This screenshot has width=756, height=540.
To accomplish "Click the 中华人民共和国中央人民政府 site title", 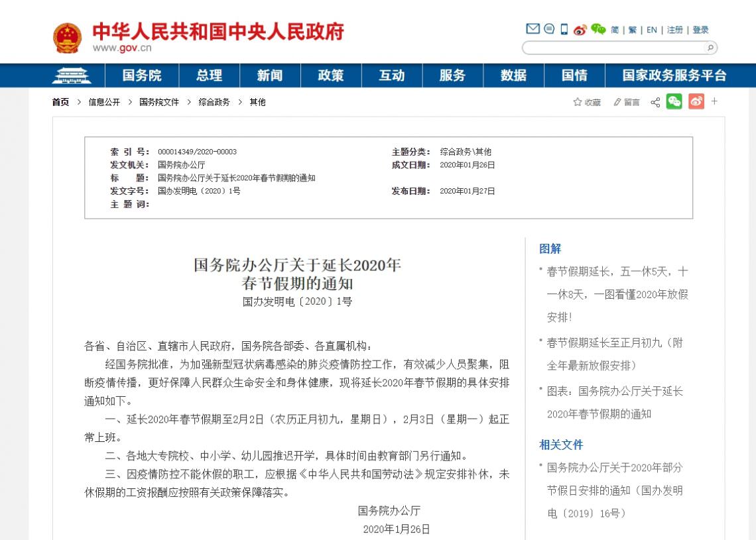I will (218, 31).
